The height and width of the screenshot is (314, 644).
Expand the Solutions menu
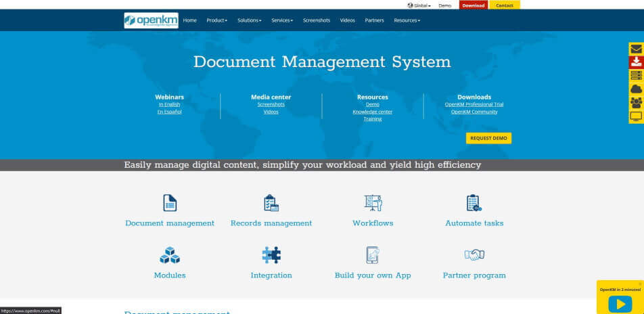coord(250,20)
